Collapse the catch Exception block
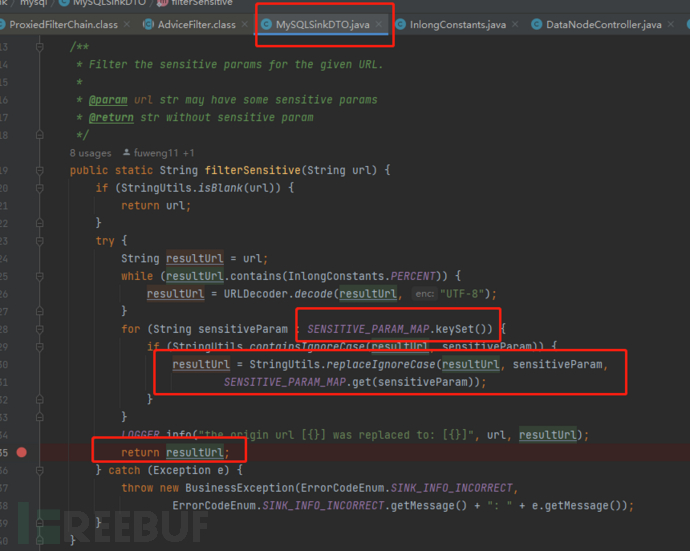This screenshot has width=690, height=551. pyautogui.click(x=40, y=470)
